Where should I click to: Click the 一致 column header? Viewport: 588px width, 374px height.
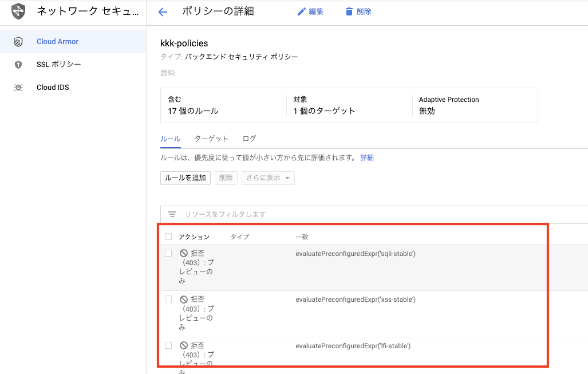(302, 237)
